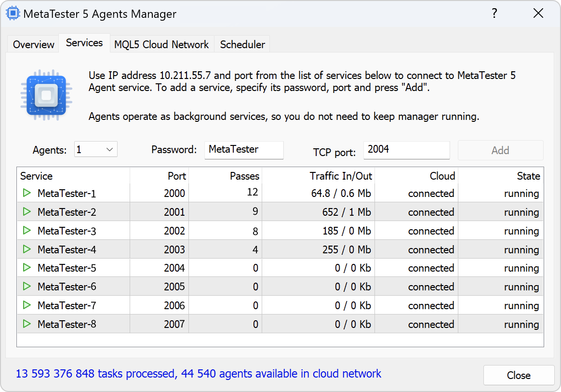Sort by the Port column header
The height and width of the screenshot is (392, 561).
(159, 176)
